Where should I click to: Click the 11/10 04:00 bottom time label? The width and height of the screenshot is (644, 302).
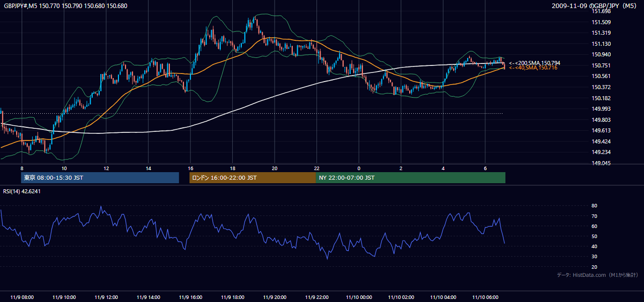point(443,297)
